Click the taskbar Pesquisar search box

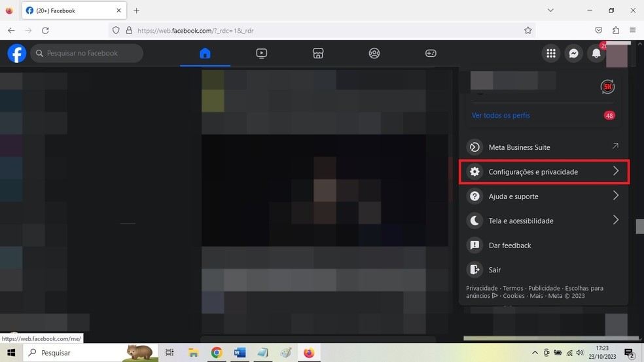coord(90,353)
